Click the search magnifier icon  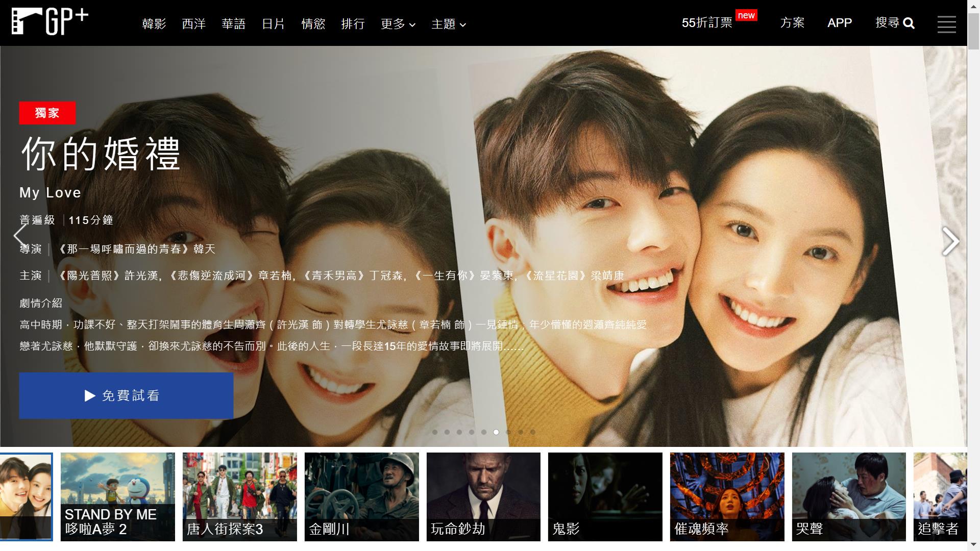(909, 23)
